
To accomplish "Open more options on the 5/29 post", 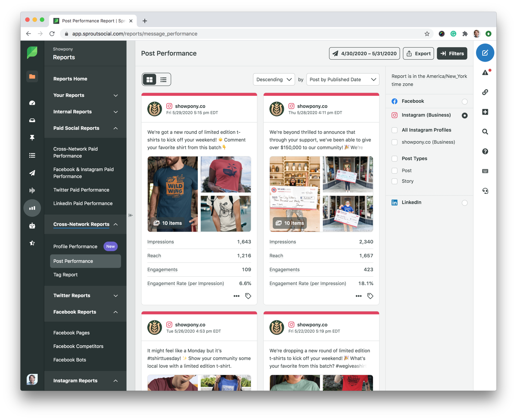I will (x=236, y=296).
